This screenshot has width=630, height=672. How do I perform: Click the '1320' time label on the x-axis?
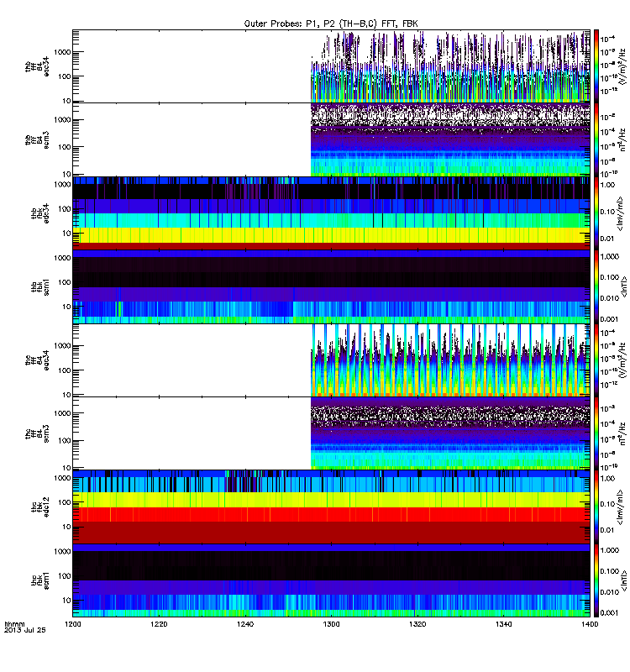click(x=417, y=624)
